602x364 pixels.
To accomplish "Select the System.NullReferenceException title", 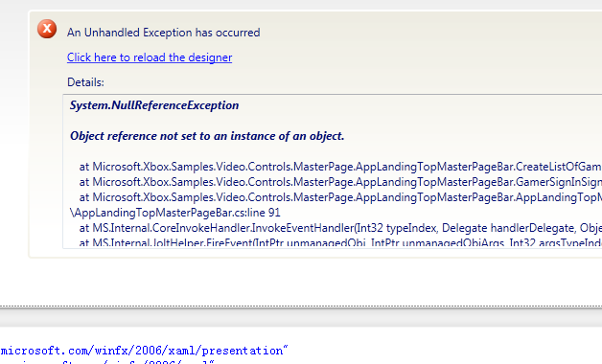I will (x=154, y=105).
